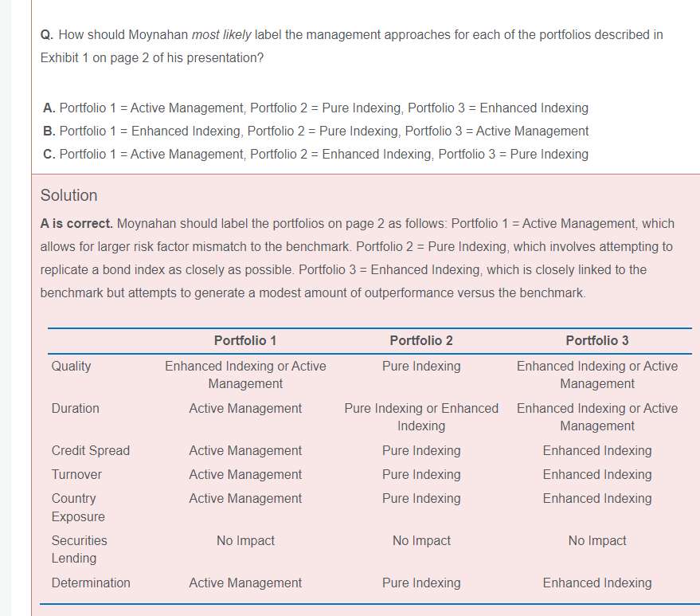Viewport: 700px width, 616px height.
Task: Click the Quality row label
Action: coord(72,366)
